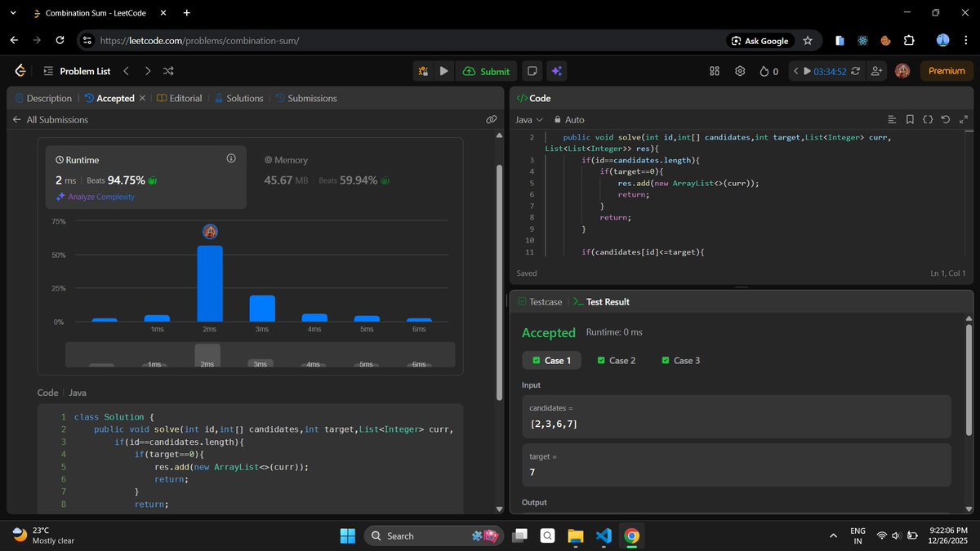Open the browser extensions puzzle icon
This screenshot has width=980, height=551.
(909, 40)
